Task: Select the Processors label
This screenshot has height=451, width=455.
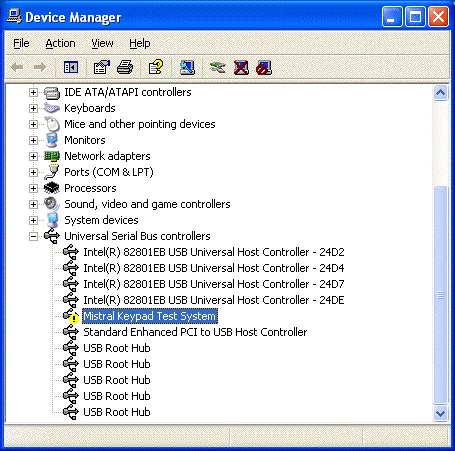Action: tap(90, 188)
